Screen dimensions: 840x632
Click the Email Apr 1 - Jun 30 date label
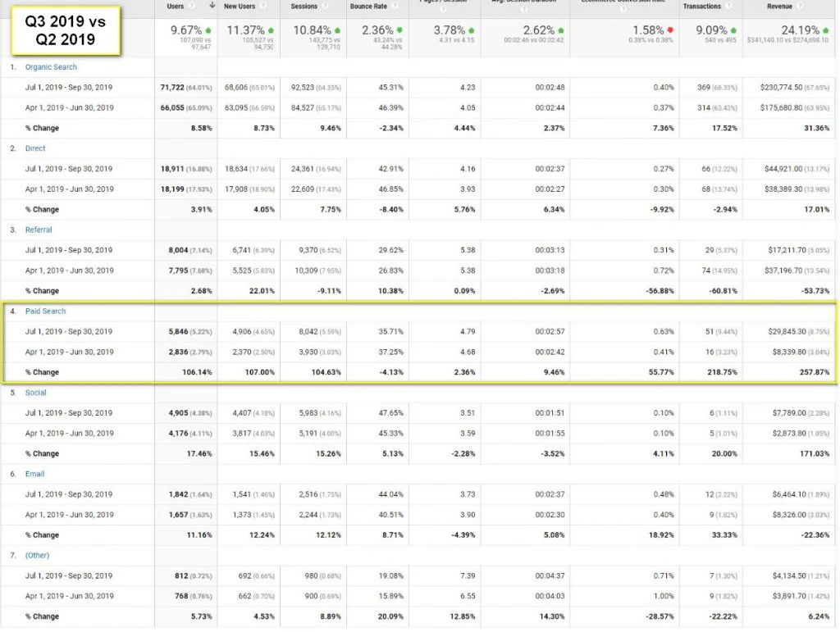(x=69, y=514)
